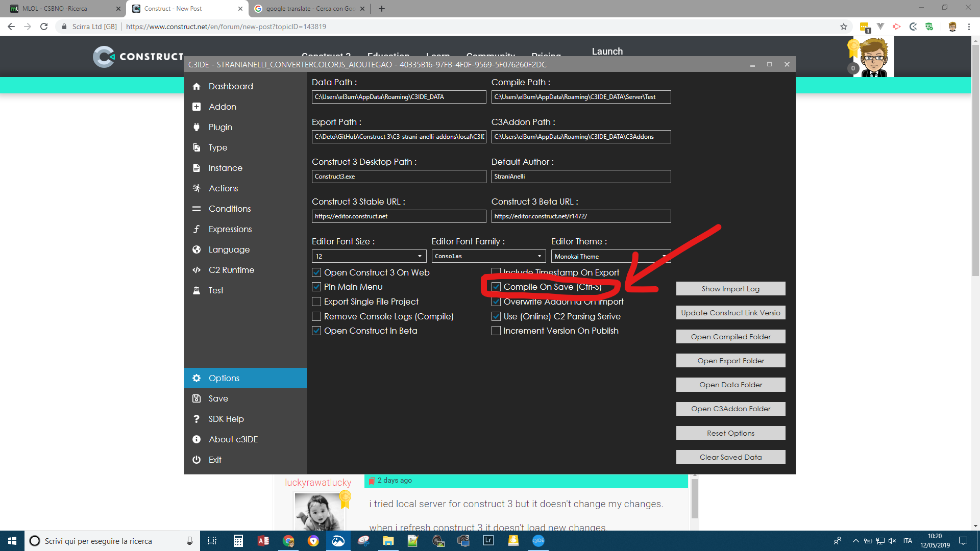980x551 pixels.
Task: Toggle Compile On Save checkbox
Action: point(496,287)
